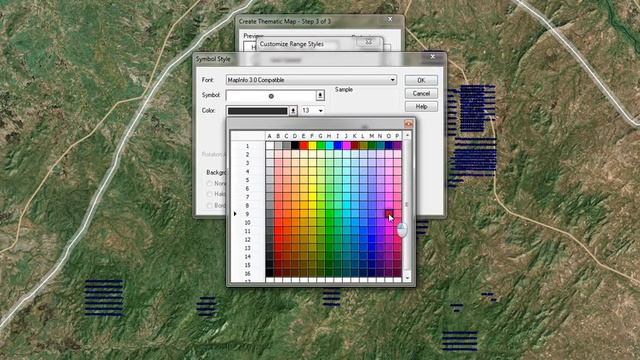Viewport: 640px width, 360px height.
Task: Click the OK button in Symbol Style
Action: 421,80
